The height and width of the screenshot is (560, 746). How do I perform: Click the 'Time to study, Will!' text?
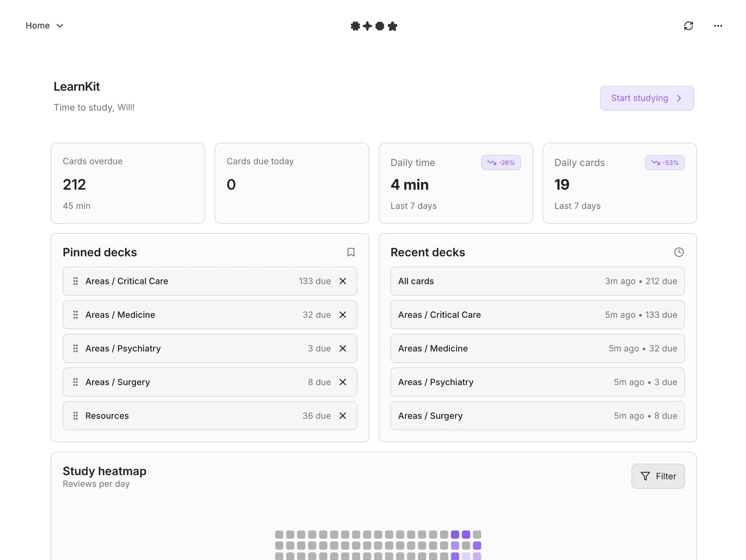tap(94, 107)
